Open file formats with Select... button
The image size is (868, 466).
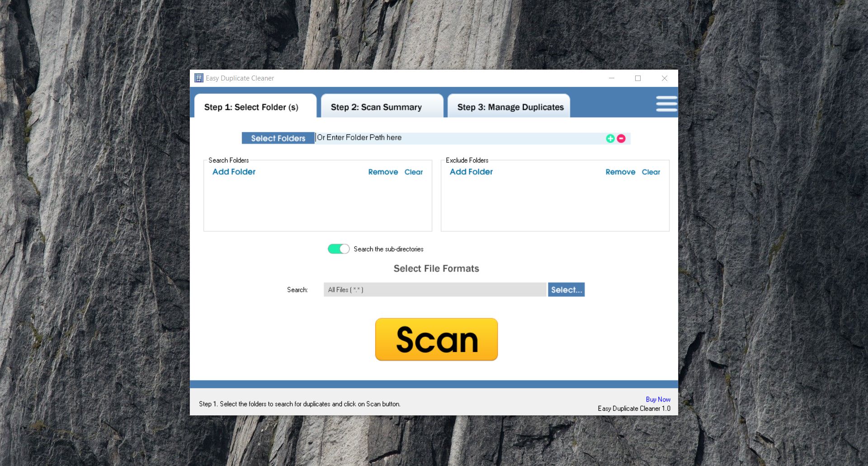(x=566, y=290)
